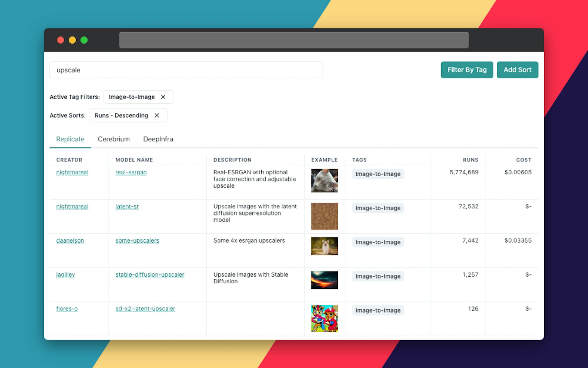
Task: Click the browser address bar
Action: [294, 40]
